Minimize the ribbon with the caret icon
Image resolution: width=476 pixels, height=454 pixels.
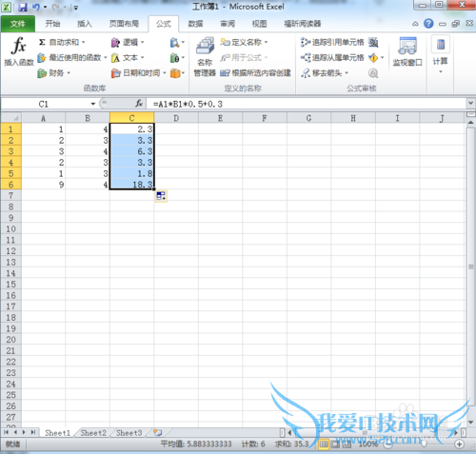[x=415, y=24]
